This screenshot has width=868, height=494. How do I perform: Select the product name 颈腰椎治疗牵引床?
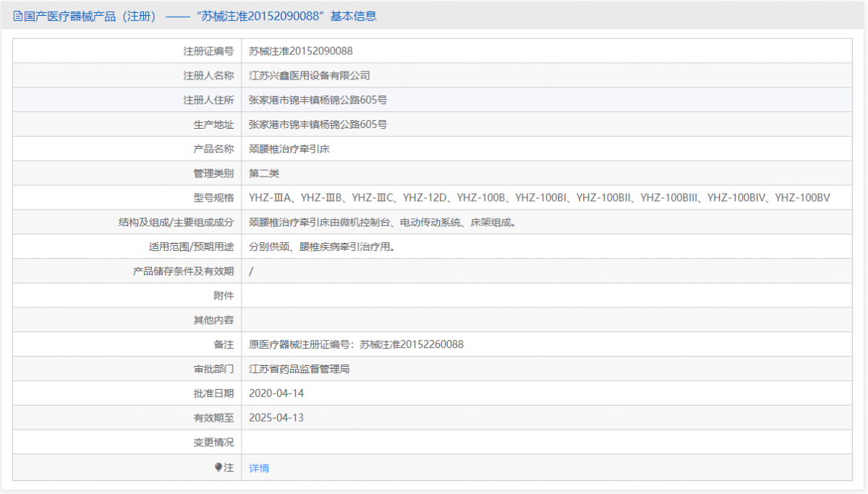click(289, 149)
